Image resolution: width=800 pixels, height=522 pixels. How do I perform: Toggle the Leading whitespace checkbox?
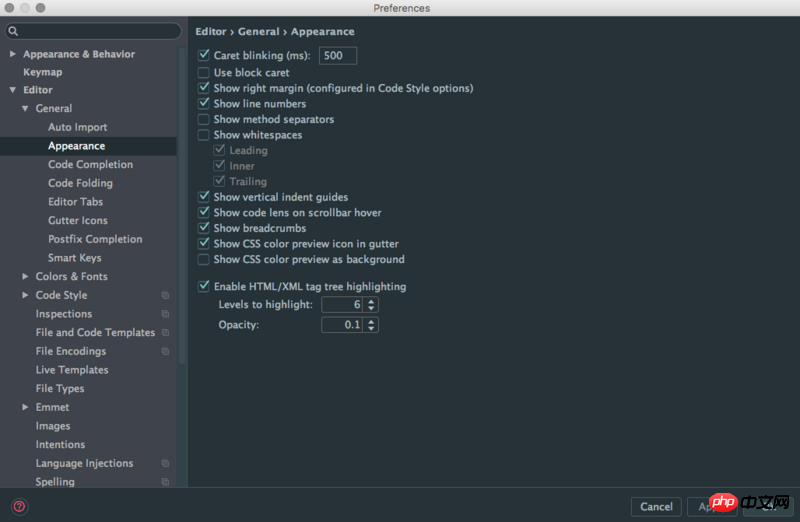coord(219,150)
